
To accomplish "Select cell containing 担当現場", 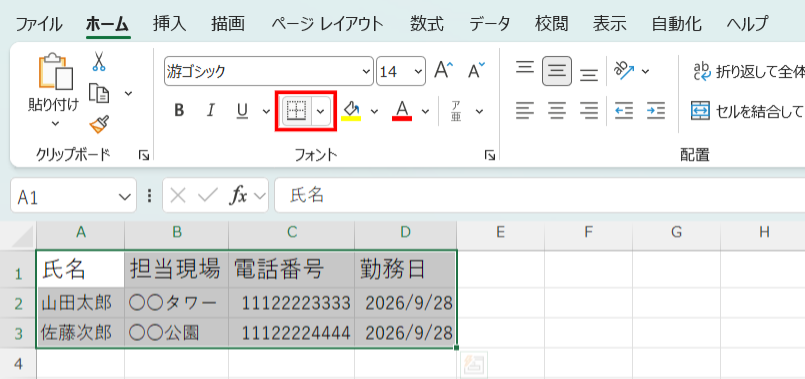I will (177, 269).
